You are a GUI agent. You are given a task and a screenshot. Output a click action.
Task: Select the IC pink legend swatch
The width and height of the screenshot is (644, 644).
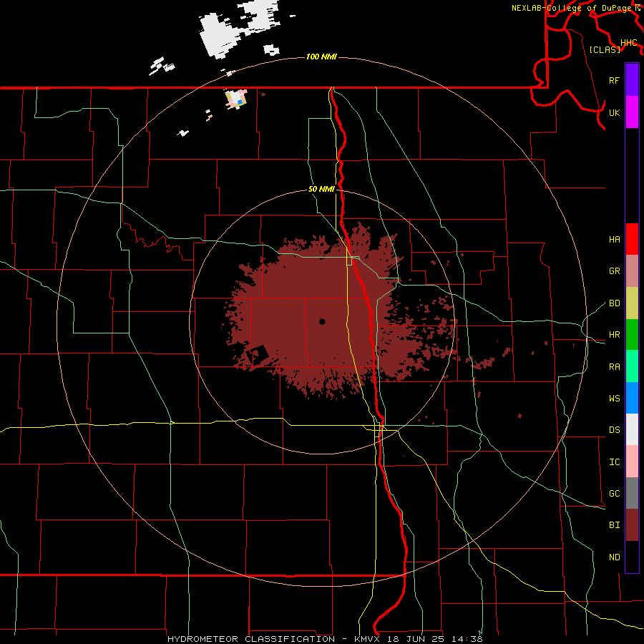coord(632,462)
